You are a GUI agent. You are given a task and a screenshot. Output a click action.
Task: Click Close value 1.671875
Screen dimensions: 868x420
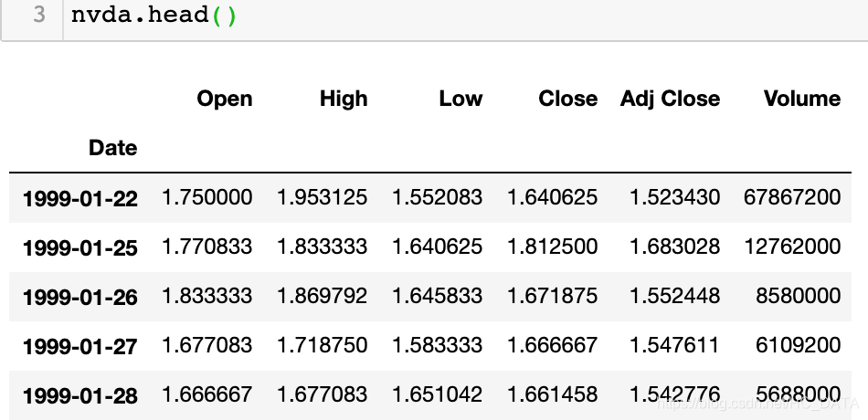(x=553, y=296)
